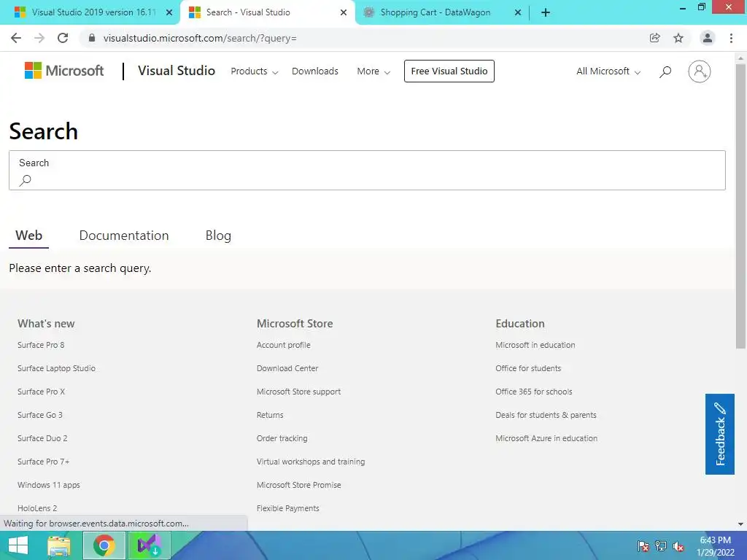747x560 pixels.
Task: Click the Visual Studio Installer taskbar icon
Action: coord(149,545)
